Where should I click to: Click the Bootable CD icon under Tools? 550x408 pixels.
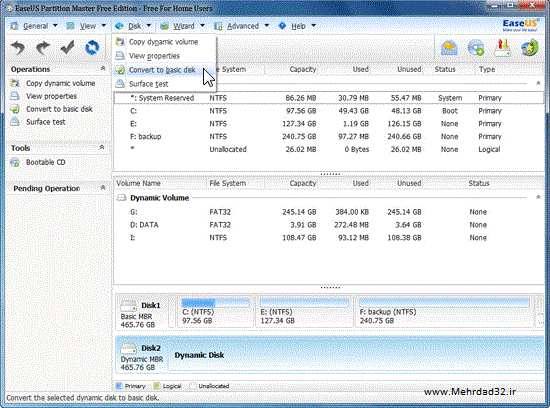tap(15, 162)
